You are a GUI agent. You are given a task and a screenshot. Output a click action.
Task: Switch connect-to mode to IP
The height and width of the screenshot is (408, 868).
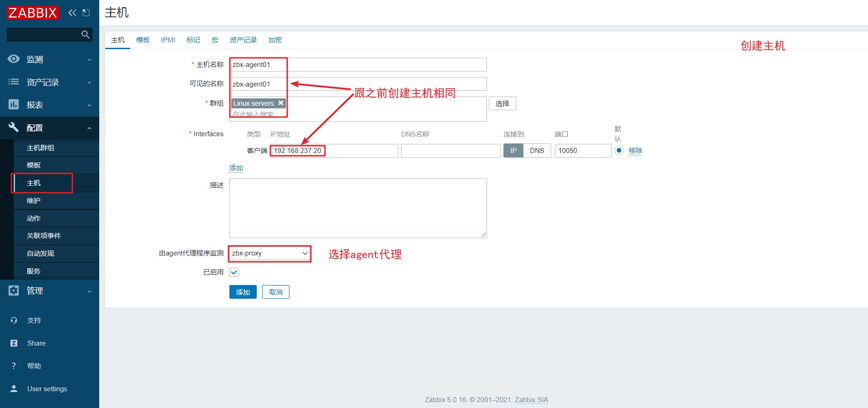tap(513, 151)
